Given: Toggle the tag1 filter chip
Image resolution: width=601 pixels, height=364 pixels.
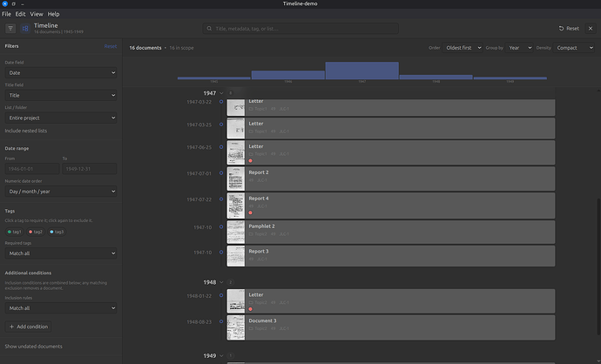Looking at the screenshot, I should click(15, 232).
